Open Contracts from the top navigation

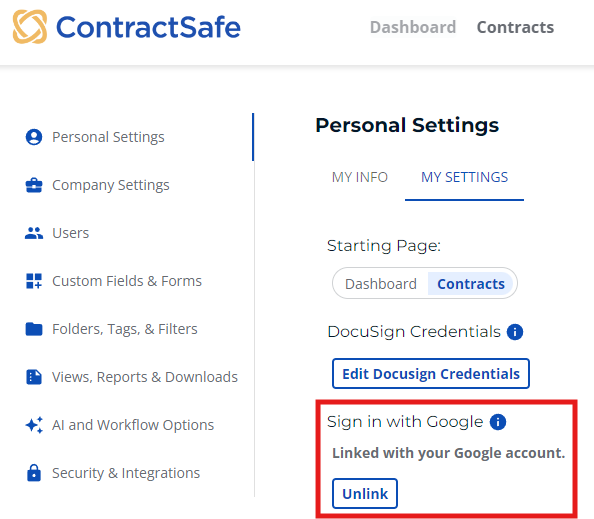[515, 27]
